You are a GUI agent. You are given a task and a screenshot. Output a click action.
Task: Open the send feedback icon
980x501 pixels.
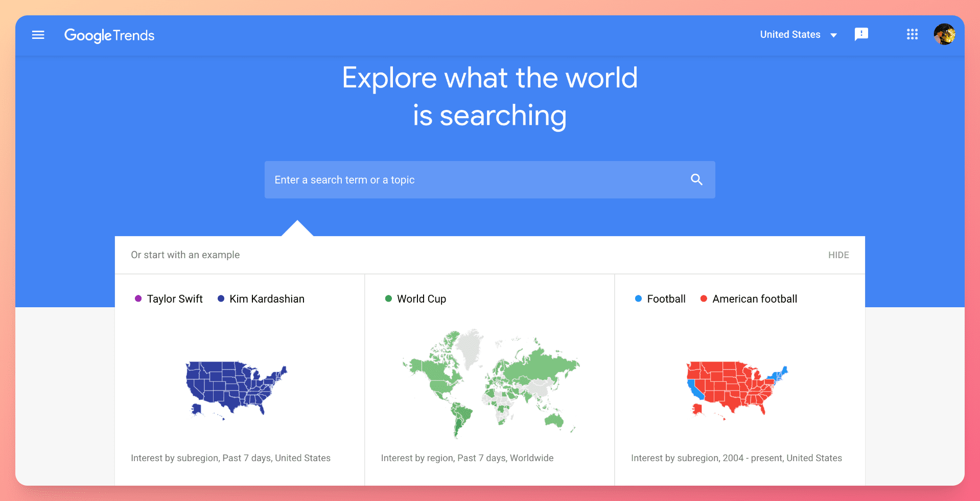coord(861,34)
